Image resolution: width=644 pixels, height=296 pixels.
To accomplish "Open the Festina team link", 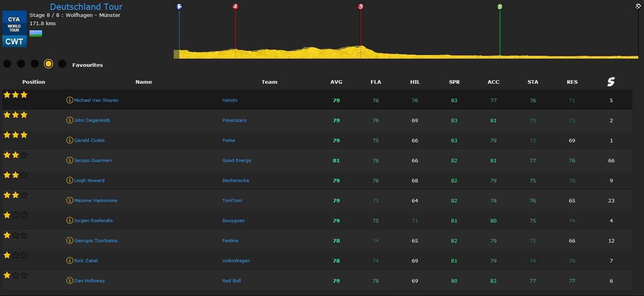I will [x=230, y=241].
